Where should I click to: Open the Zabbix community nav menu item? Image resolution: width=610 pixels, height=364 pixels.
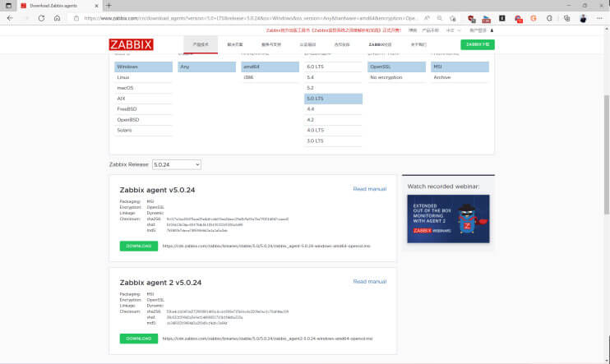[380, 44]
